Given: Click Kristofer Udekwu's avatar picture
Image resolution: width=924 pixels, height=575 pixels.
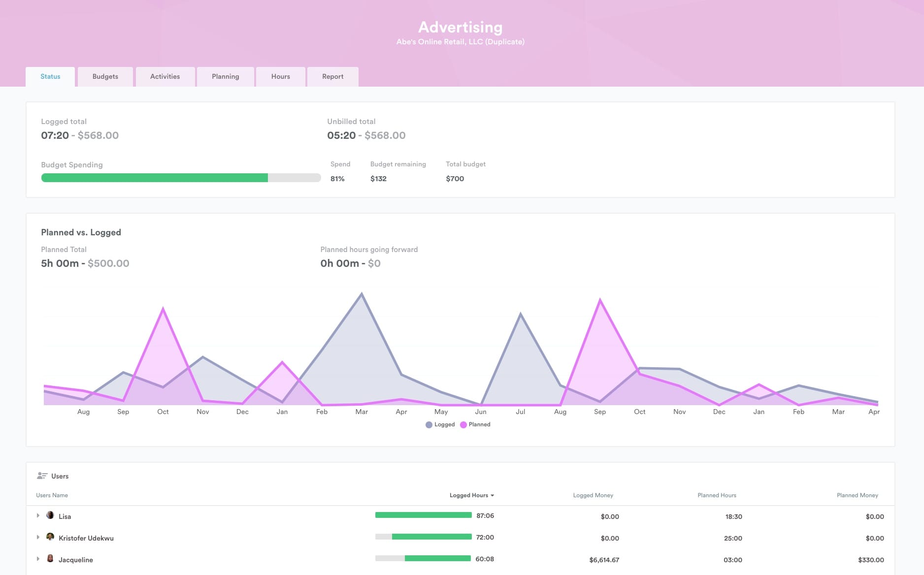Looking at the screenshot, I should click(x=50, y=537).
